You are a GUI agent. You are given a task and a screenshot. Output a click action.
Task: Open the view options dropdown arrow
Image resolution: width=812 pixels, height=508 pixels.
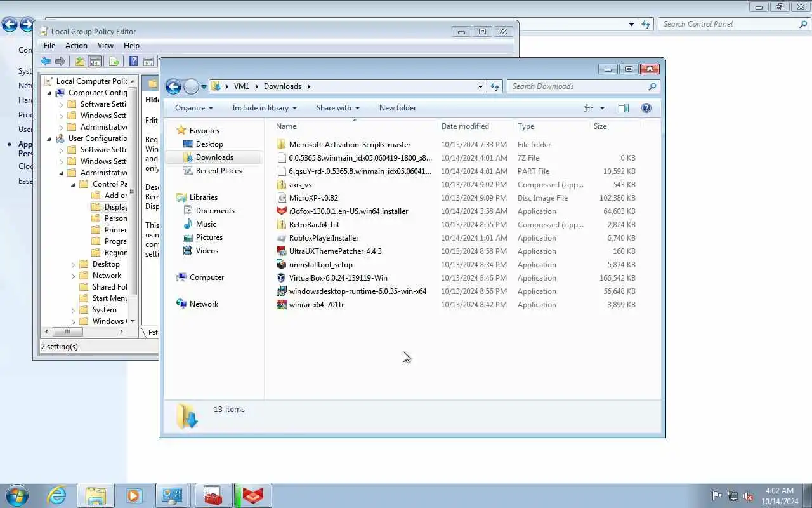602,108
